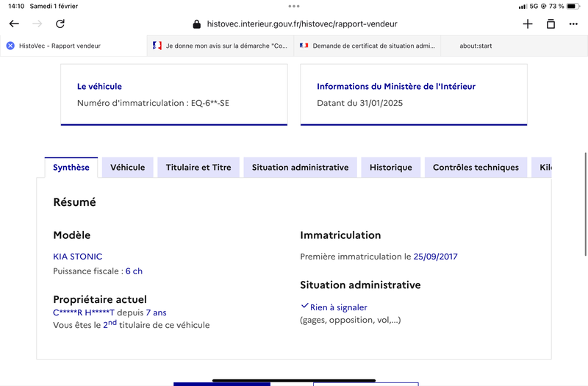This screenshot has height=386, width=588.
Task: Tap the browser back arrow
Action: pyautogui.click(x=14, y=24)
